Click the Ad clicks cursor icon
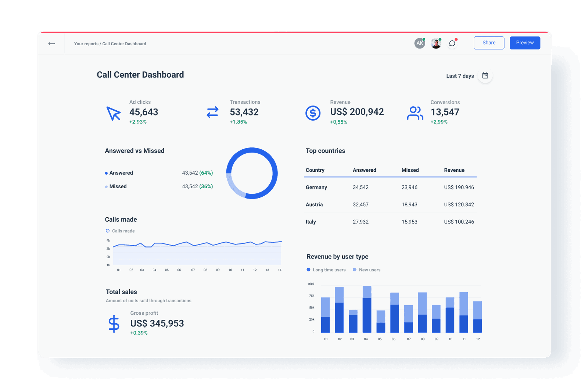 pos(114,113)
